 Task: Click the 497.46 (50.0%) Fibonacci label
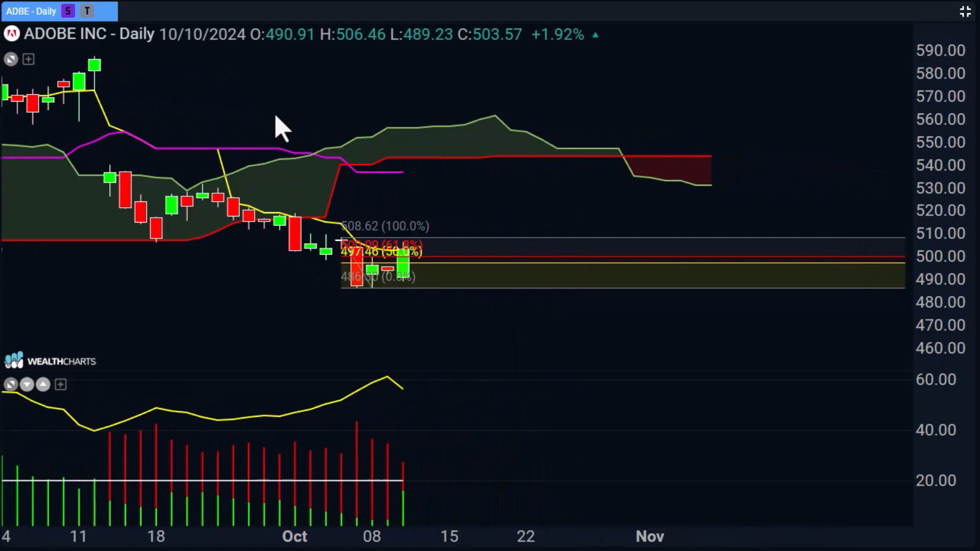pos(381,252)
